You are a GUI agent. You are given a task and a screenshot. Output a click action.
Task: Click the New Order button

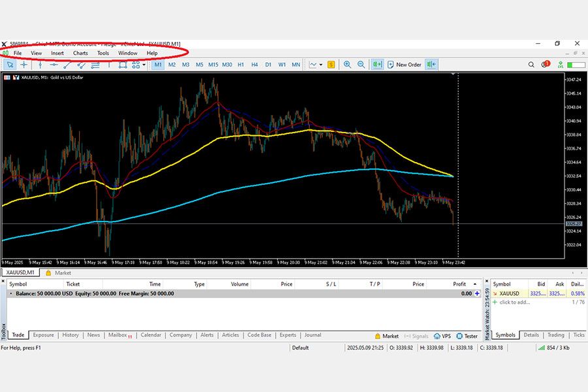click(404, 65)
